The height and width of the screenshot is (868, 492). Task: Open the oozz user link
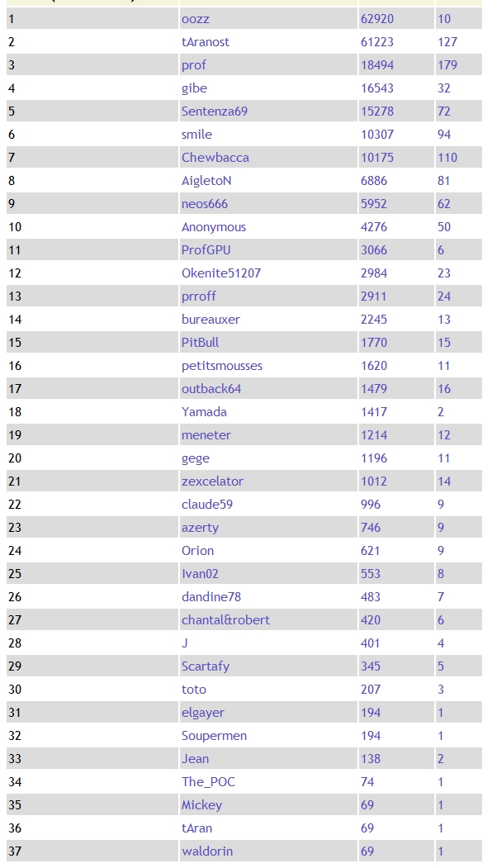pyautogui.click(x=196, y=19)
